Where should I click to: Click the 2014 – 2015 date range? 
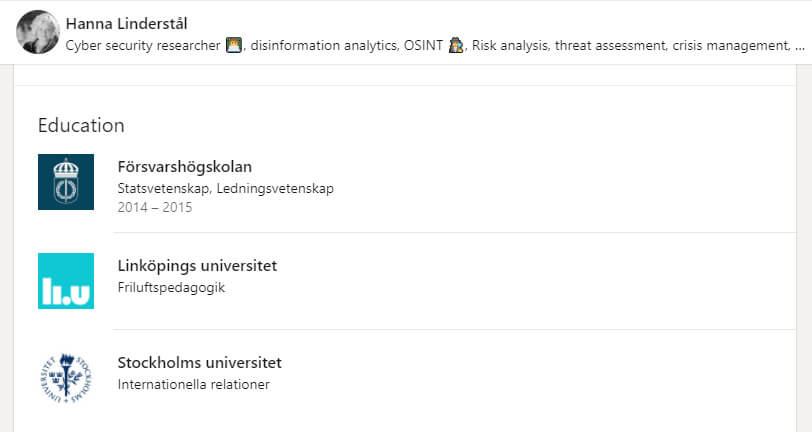click(x=154, y=207)
